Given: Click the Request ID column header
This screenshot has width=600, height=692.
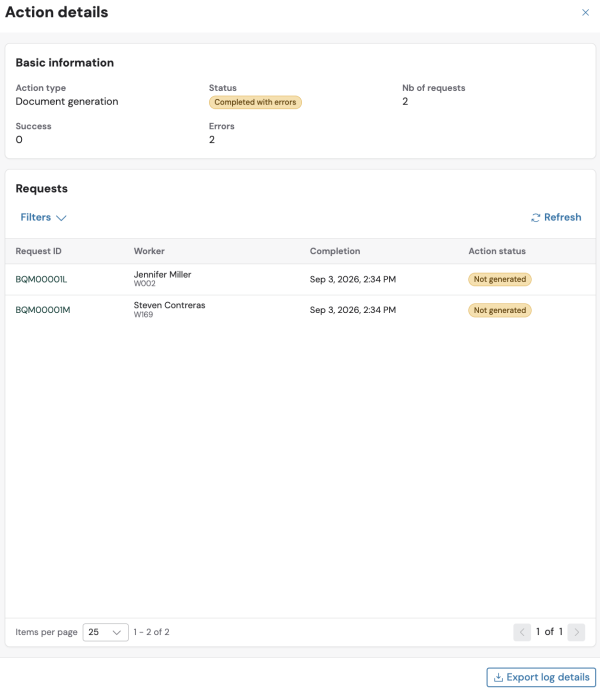Looking at the screenshot, I should coord(38,251).
